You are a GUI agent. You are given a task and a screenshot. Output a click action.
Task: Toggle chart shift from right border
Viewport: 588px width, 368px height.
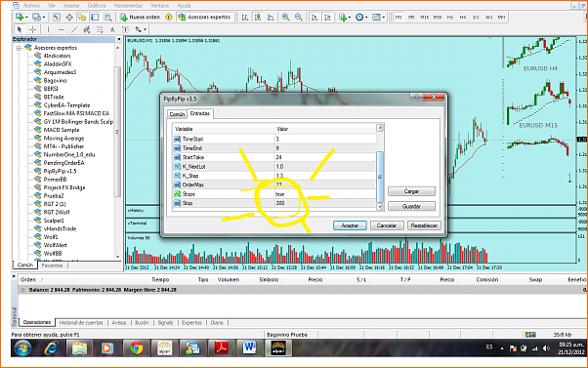[327, 17]
